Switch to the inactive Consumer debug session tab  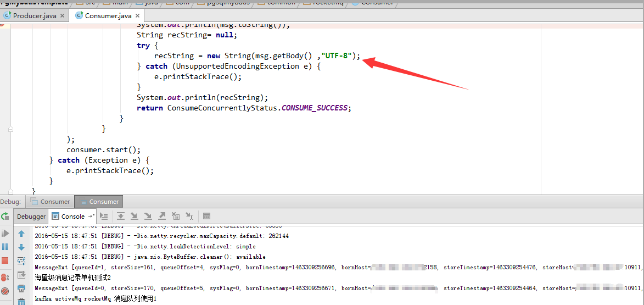(x=50, y=202)
